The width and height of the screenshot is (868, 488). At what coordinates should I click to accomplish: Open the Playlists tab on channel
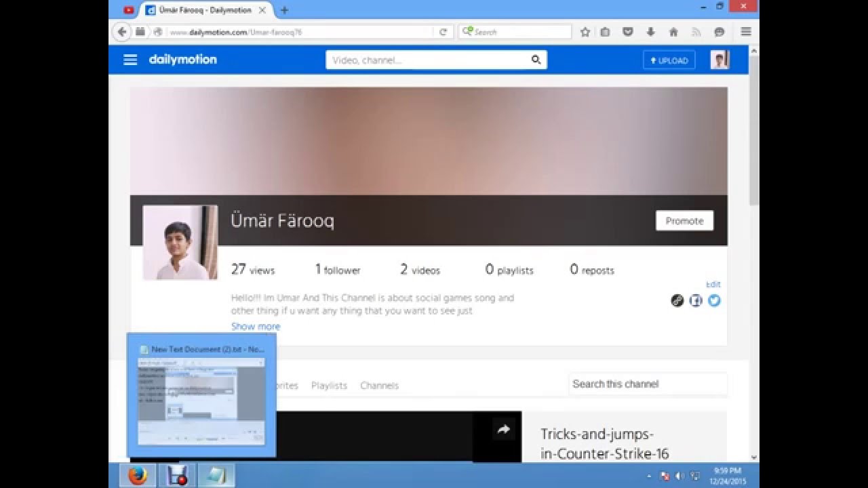point(329,385)
